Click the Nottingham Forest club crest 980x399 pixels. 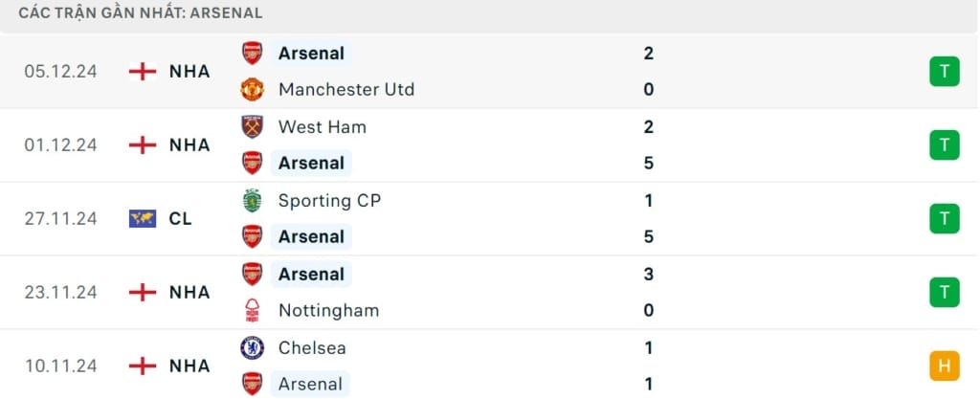(252, 310)
